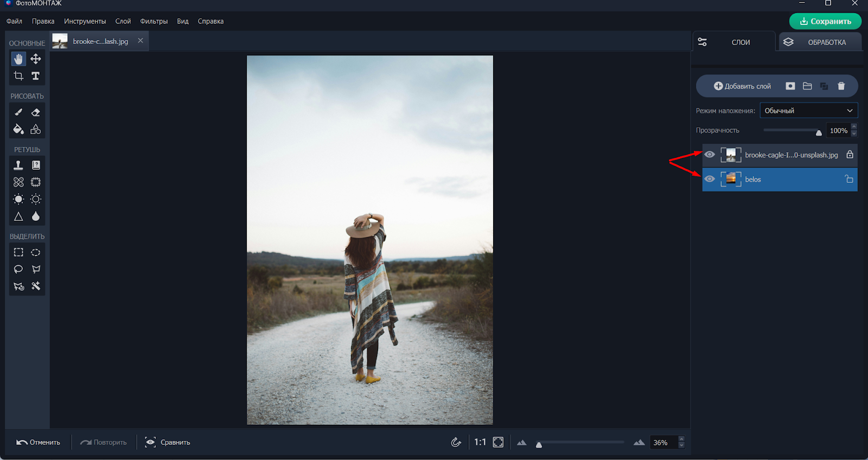Select the Hand pan tool
This screenshot has height=460, width=868.
coord(18,59)
